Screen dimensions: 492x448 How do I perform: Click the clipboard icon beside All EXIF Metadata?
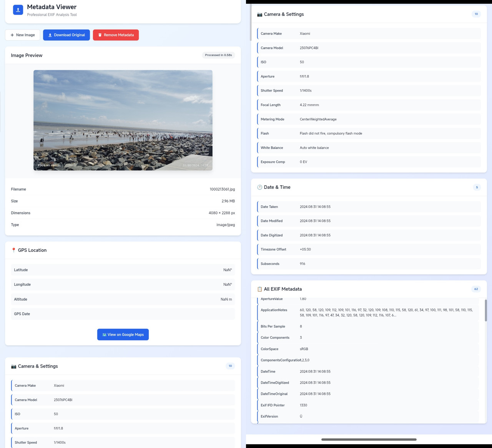tap(259, 289)
